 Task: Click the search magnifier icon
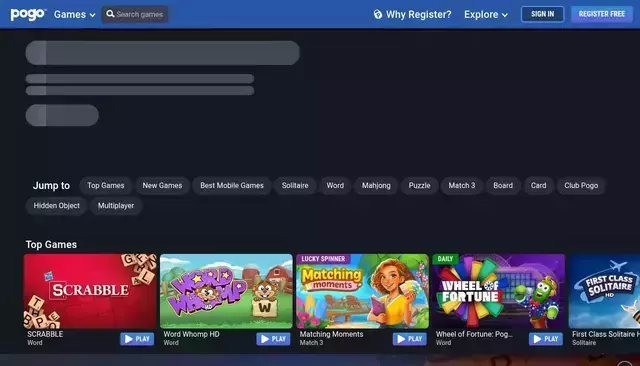[x=110, y=14]
